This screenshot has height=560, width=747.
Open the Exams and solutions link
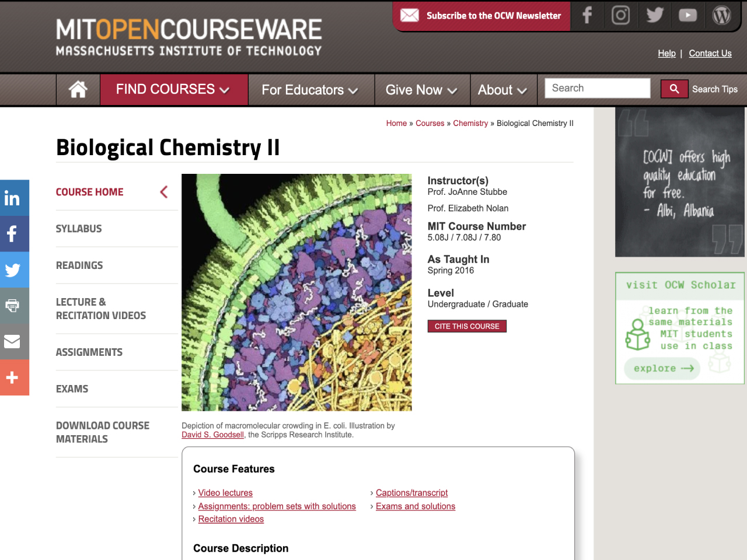(416, 506)
